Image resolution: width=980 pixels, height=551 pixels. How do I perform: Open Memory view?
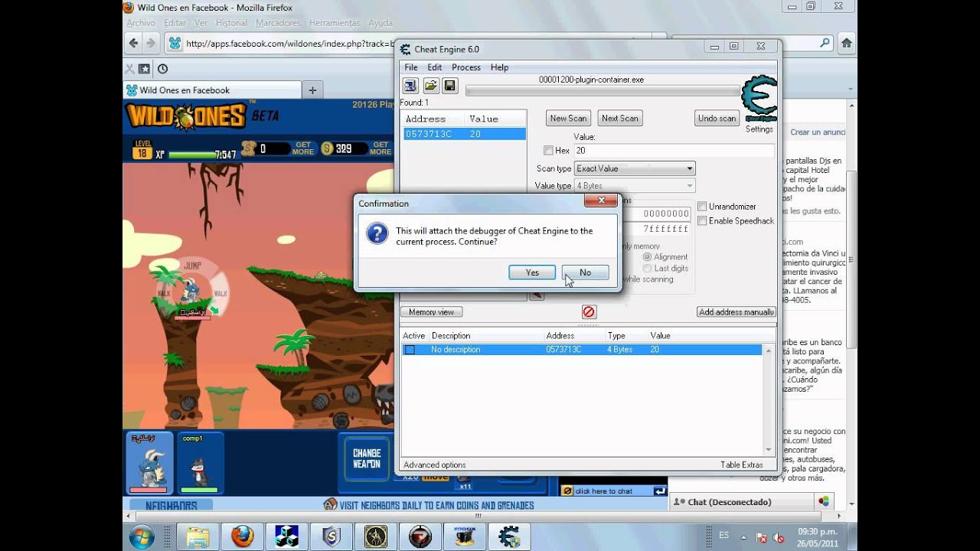coord(431,312)
